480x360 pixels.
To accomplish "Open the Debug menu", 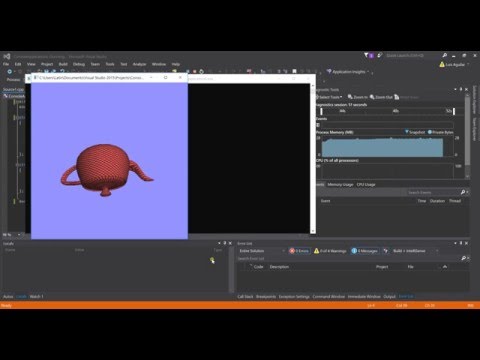I will [79, 64].
